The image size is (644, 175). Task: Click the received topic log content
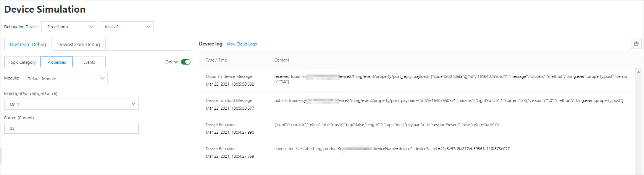(450, 79)
